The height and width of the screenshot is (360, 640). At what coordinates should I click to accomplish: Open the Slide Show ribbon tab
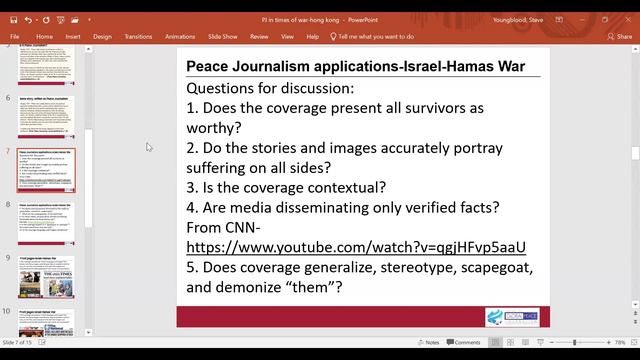point(222,36)
